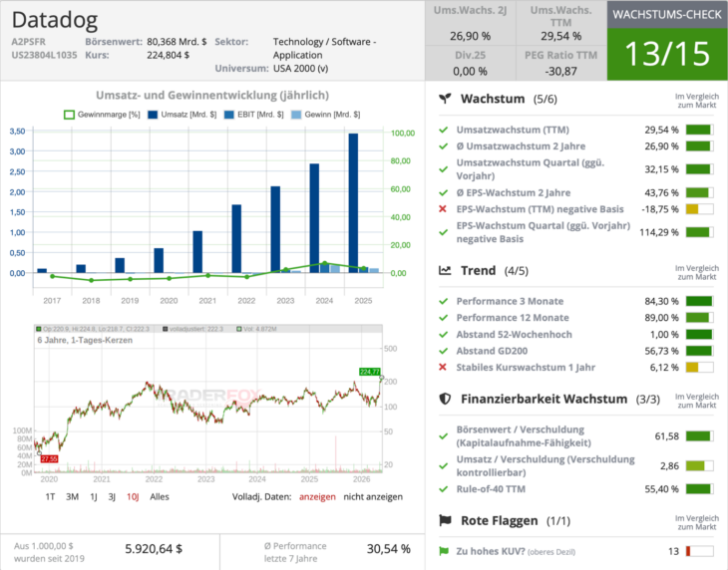
Task: Click the Rote Flaggen black flag icon
Action: (x=445, y=520)
